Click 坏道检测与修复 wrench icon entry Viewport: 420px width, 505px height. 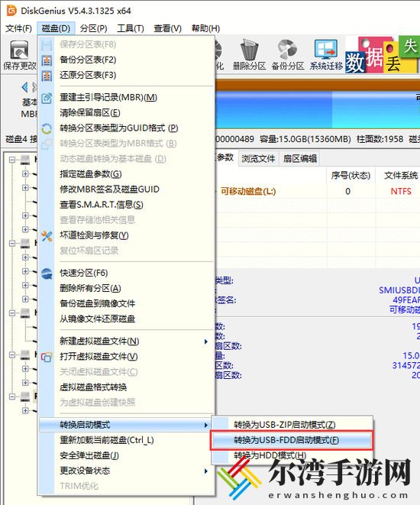pos(47,236)
